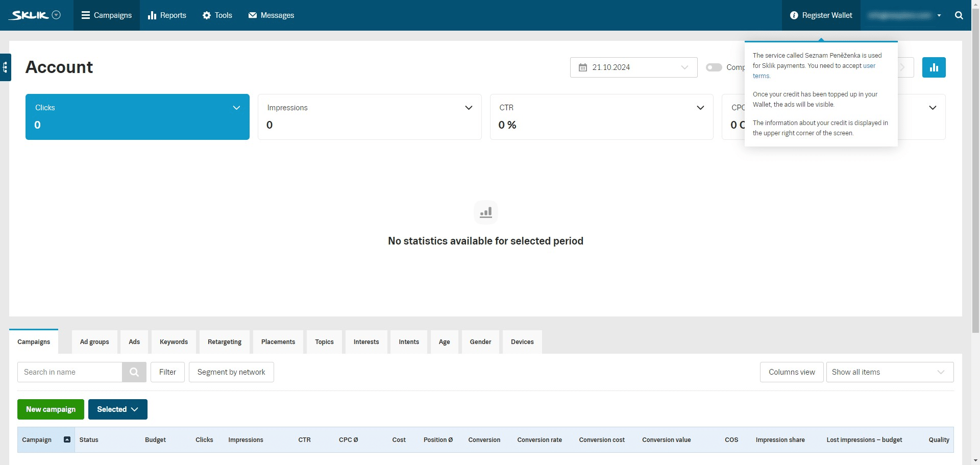
Task: Click the blue bar chart view button
Action: [934, 67]
